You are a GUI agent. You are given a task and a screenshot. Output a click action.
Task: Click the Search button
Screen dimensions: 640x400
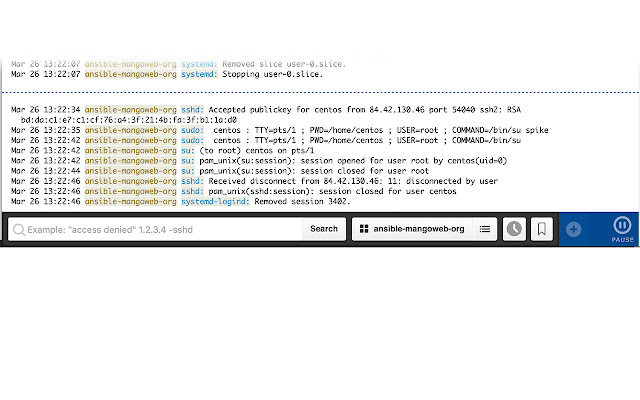click(324, 229)
